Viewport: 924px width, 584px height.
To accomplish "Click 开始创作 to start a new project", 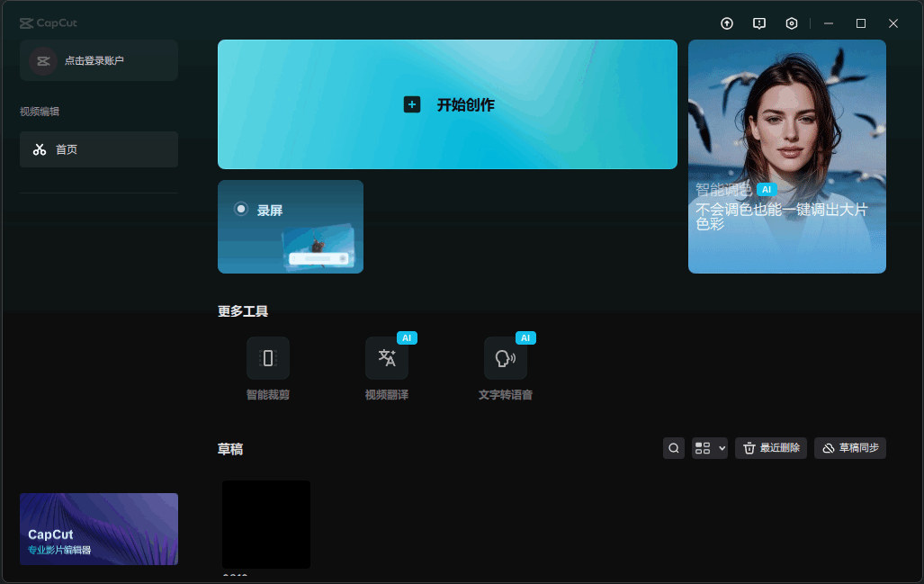I will click(x=447, y=104).
